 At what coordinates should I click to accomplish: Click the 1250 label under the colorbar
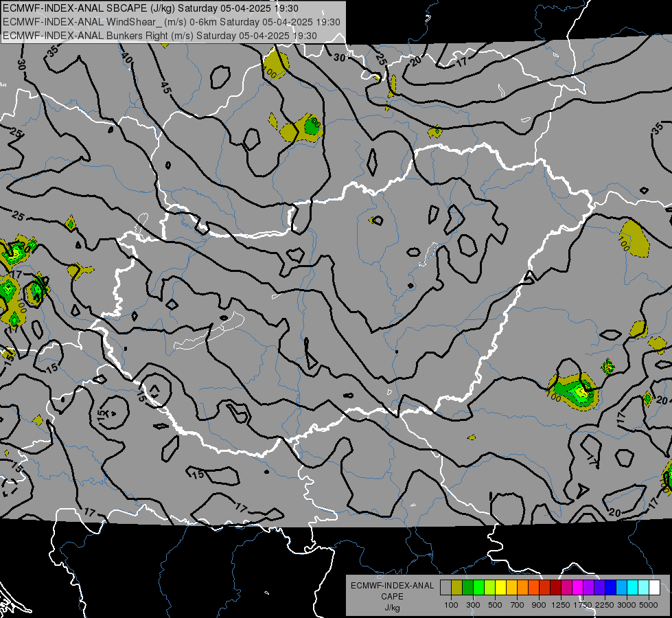(x=561, y=605)
